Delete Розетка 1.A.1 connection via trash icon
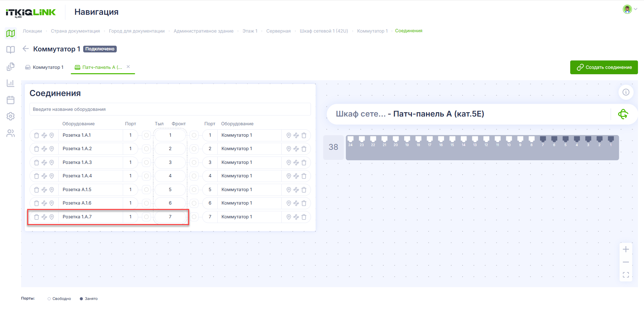 click(x=37, y=135)
